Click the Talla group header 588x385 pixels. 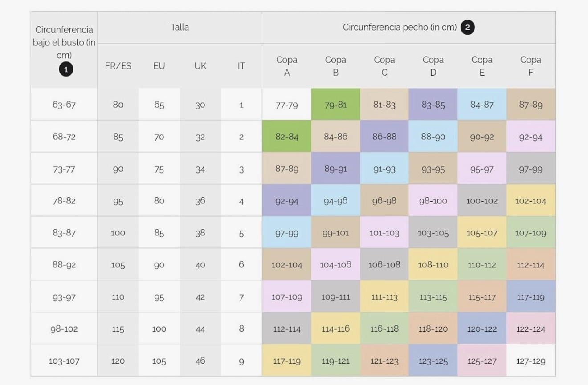(180, 28)
